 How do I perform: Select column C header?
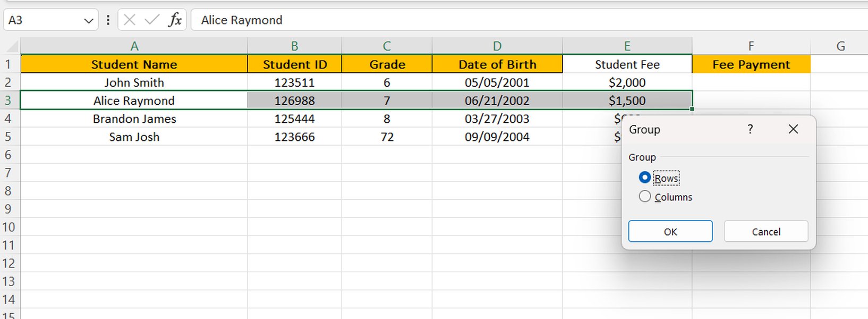pyautogui.click(x=387, y=46)
